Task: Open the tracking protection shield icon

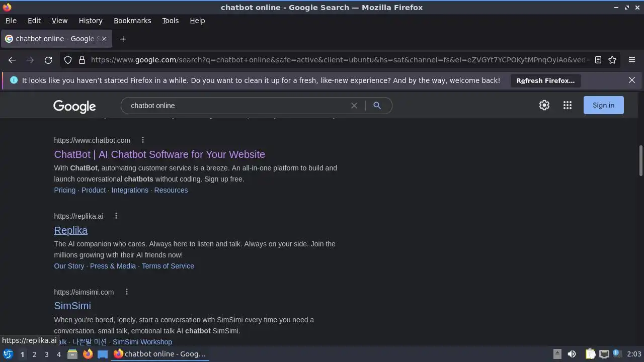Action: pyautogui.click(x=68, y=60)
